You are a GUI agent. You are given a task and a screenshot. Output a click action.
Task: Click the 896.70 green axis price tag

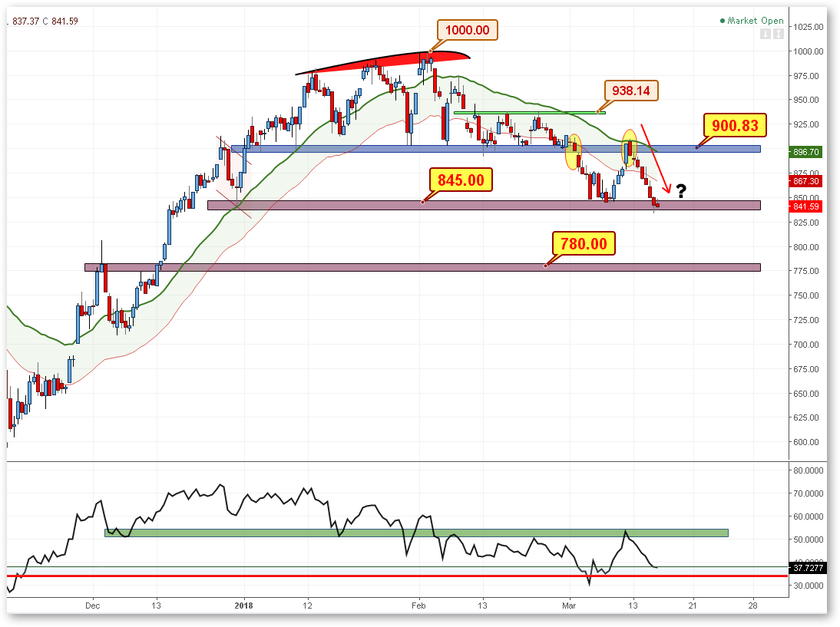pyautogui.click(x=808, y=152)
